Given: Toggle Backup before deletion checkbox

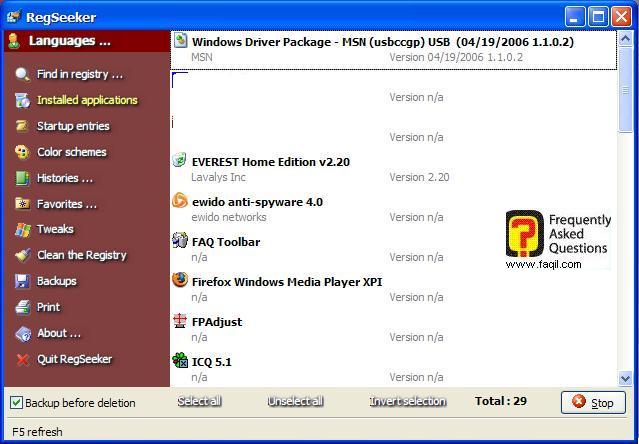Looking at the screenshot, I should point(16,402).
